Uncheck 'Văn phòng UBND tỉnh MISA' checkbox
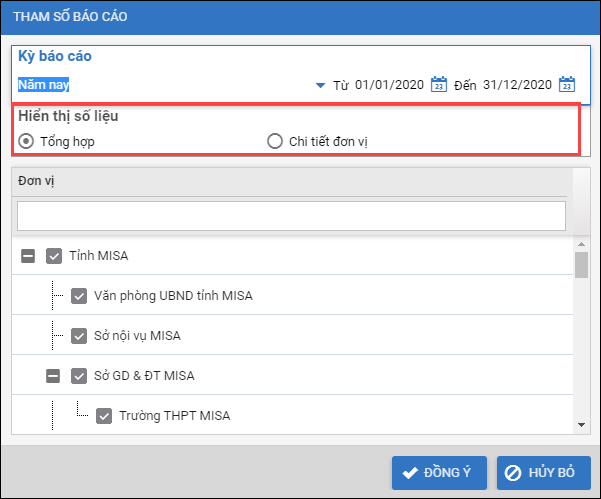Screen dimensions: 601x499 79,296
